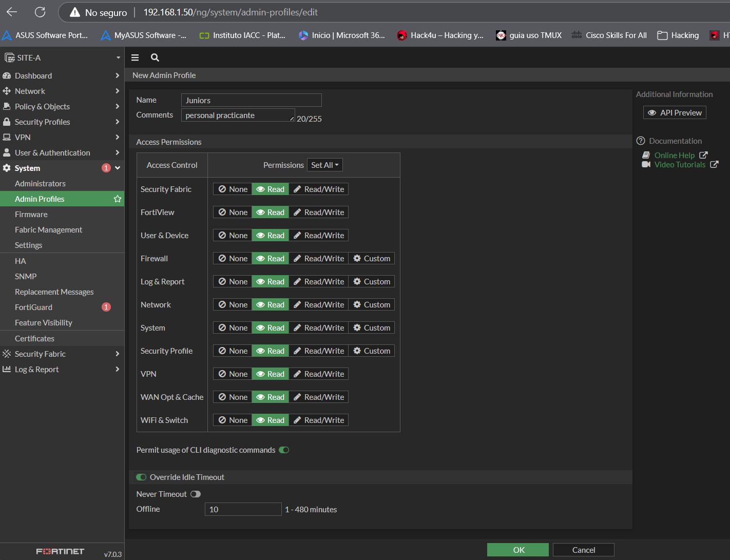Click the favorite star on Admin Profiles
730x560 pixels.
118,199
